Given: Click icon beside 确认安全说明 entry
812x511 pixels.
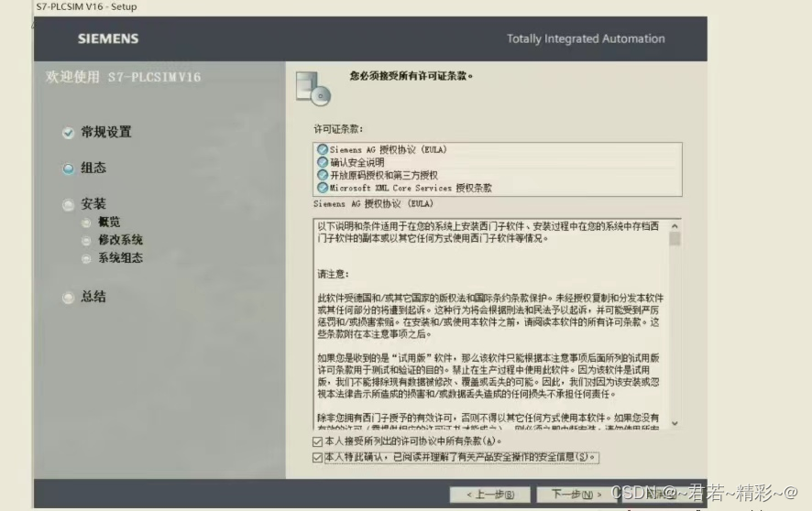Looking at the screenshot, I should (x=323, y=162).
